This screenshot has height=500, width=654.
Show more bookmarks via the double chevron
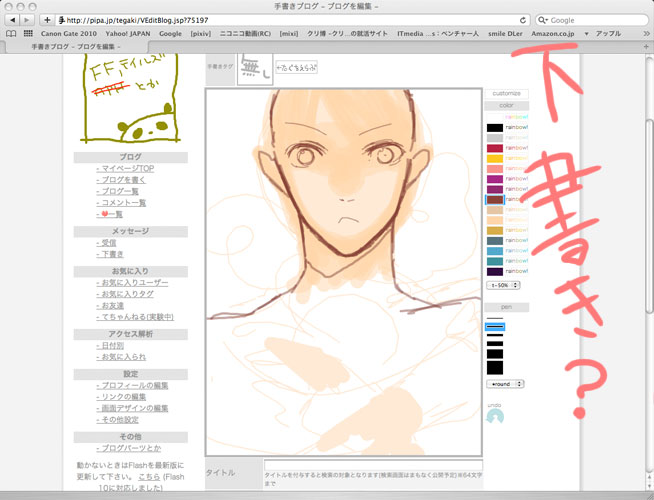[646, 33]
